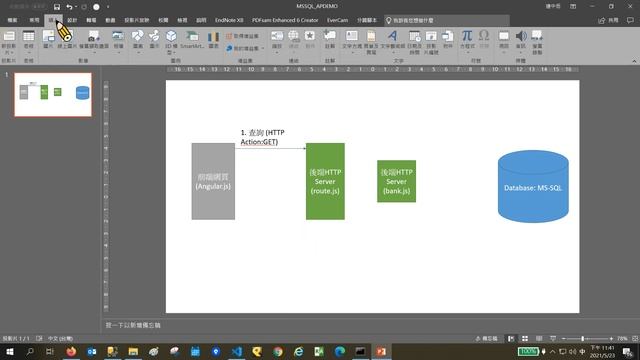Image resolution: width=640 pixels, height=360 pixels.
Task: Expand the My Add-ins dropdown arrow
Action: [263, 49]
